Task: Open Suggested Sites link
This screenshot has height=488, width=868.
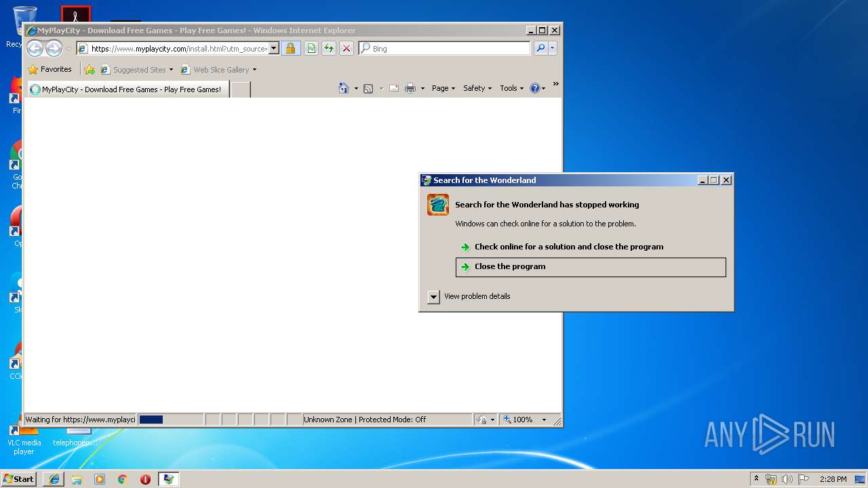Action: 136,70
